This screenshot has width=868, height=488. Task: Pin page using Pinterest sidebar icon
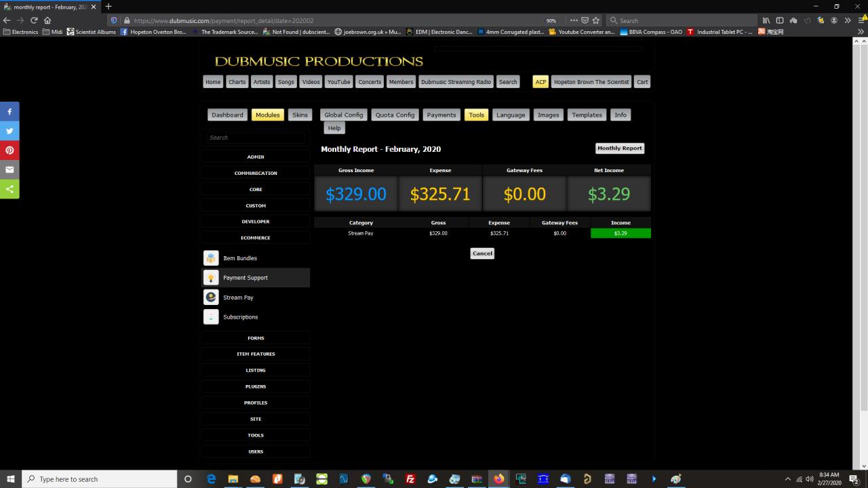tap(9, 150)
